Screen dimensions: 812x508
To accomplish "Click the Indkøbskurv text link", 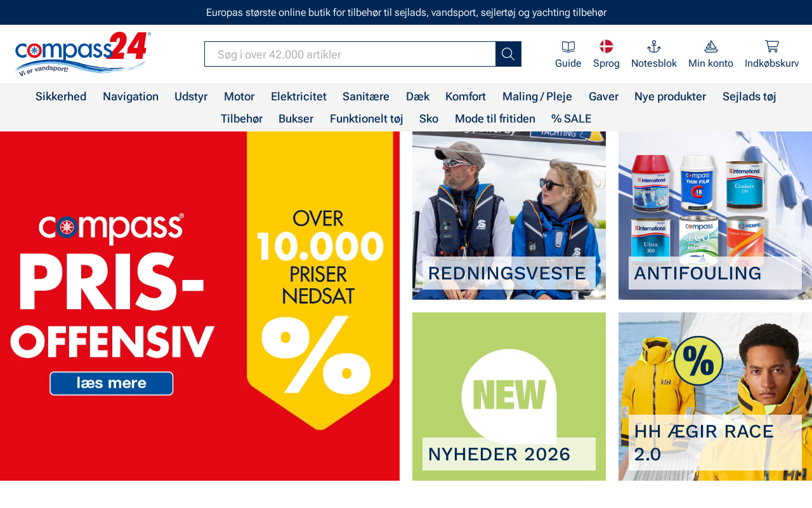I will [772, 63].
